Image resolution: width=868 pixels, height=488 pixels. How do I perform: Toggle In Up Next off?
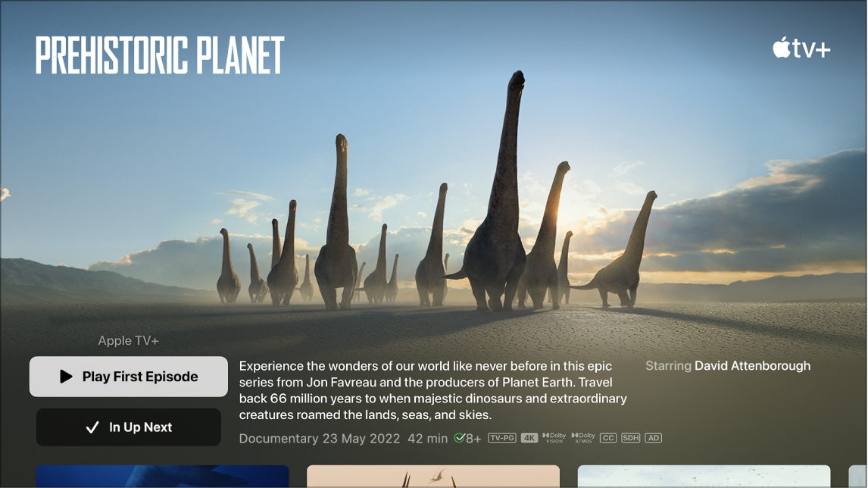click(x=128, y=427)
